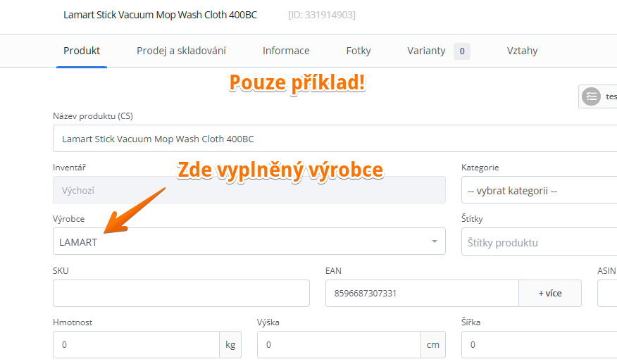
Task: Open the Výrobce dropdown showing LAMART
Action: pyautogui.click(x=249, y=241)
